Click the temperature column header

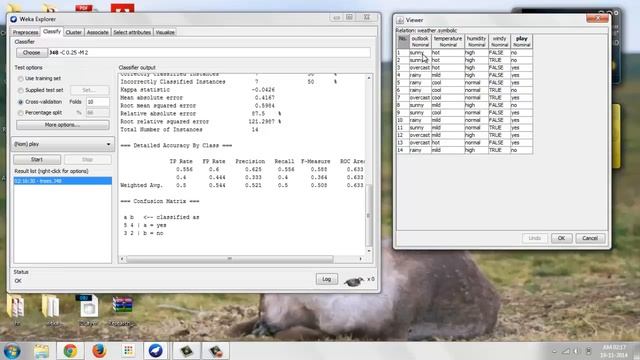pos(448,42)
